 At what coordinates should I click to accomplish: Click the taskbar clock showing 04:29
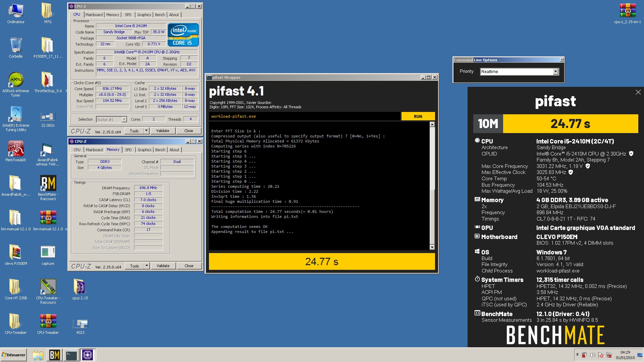pos(625,355)
